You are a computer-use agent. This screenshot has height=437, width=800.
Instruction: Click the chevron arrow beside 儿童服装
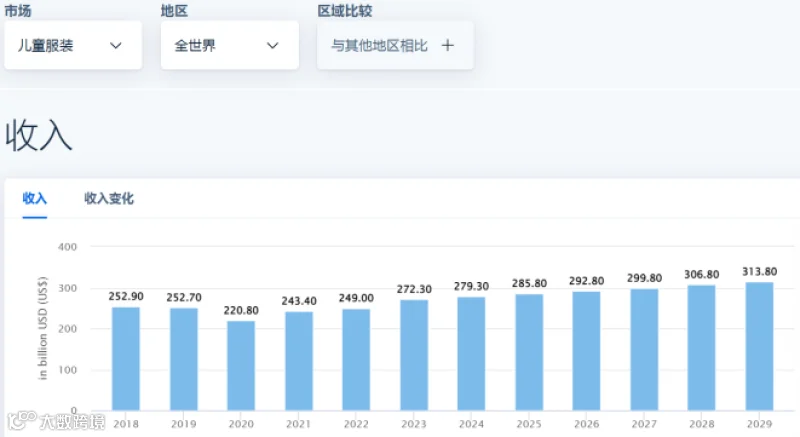116,45
